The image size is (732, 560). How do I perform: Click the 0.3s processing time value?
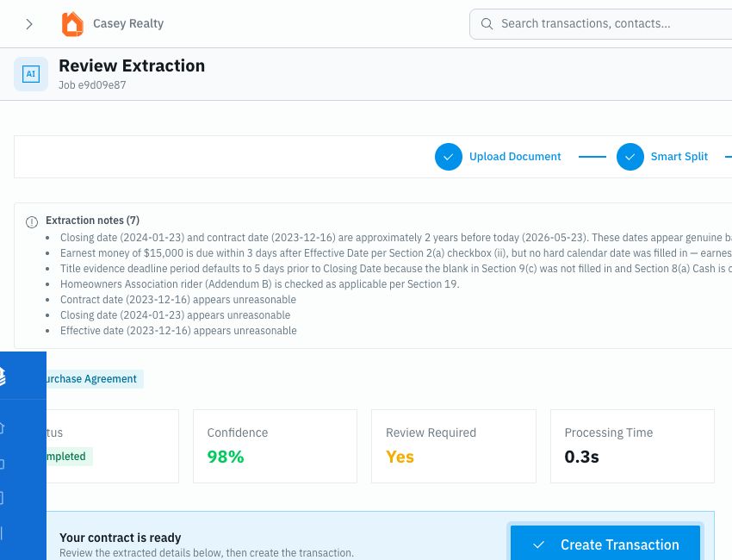(x=581, y=457)
